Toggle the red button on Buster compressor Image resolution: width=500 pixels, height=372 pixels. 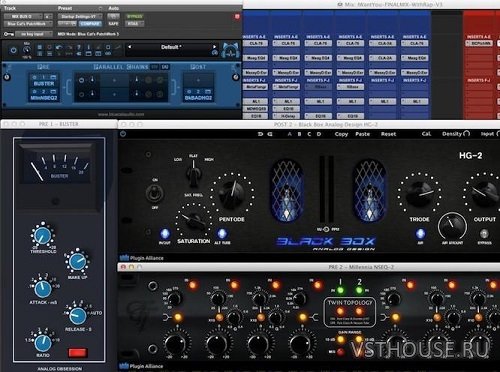pos(78,353)
